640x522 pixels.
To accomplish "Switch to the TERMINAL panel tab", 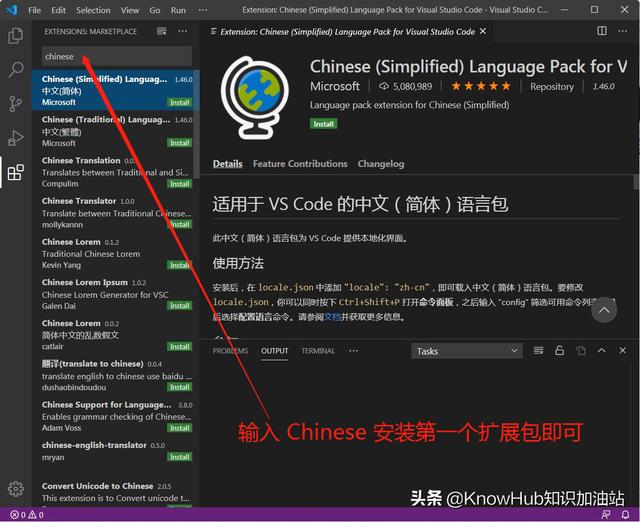I will [x=318, y=351].
